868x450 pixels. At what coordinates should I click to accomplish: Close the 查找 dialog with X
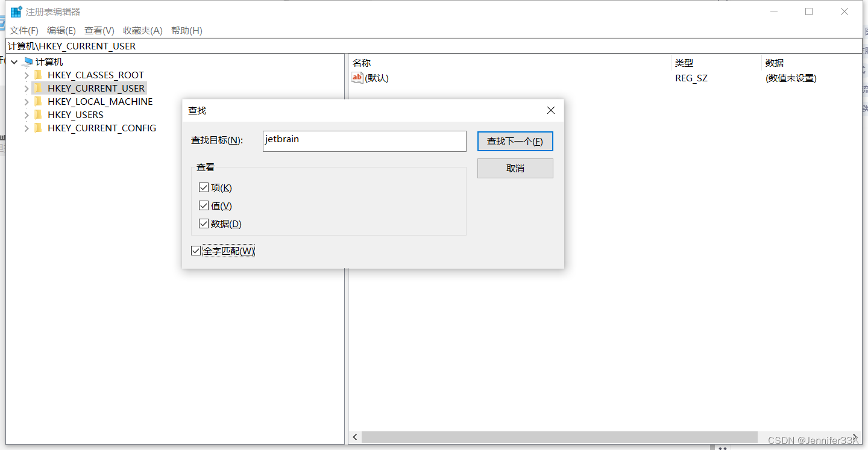(x=550, y=110)
